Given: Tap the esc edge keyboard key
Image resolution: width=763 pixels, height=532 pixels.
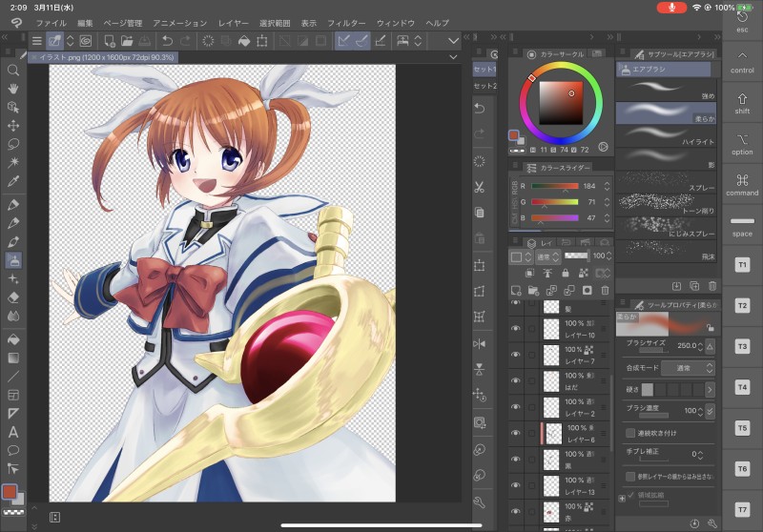Looking at the screenshot, I should tap(742, 20).
